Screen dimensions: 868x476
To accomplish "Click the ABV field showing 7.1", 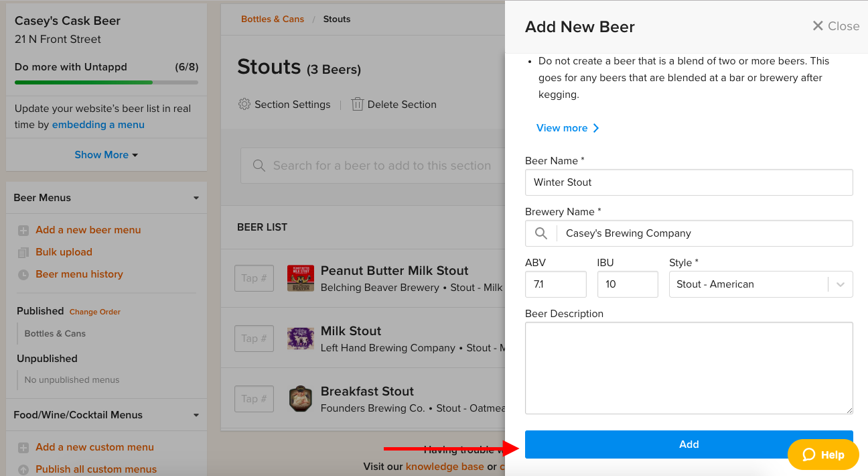I will click(556, 284).
